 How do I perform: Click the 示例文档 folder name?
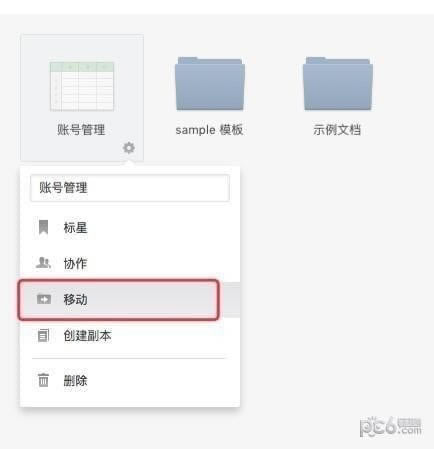pyautogui.click(x=337, y=130)
